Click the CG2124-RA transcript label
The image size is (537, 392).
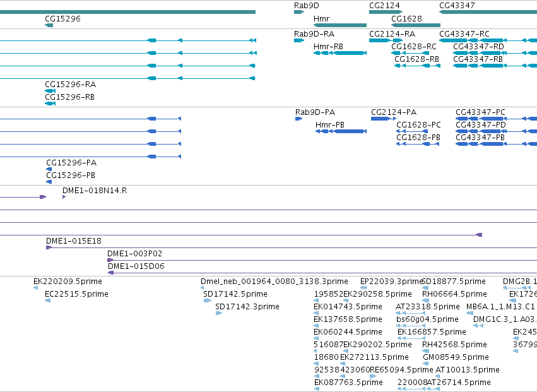coord(392,34)
